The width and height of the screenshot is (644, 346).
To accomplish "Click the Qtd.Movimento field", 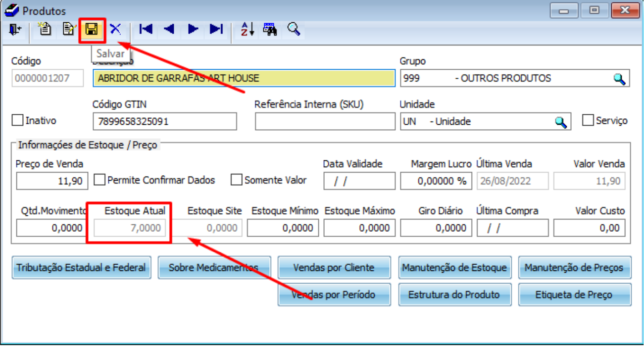I will point(52,228).
